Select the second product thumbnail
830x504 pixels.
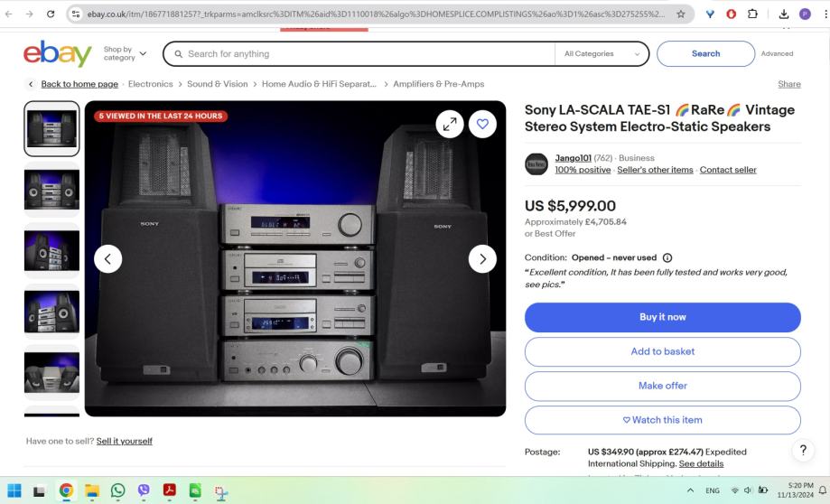coord(51,190)
